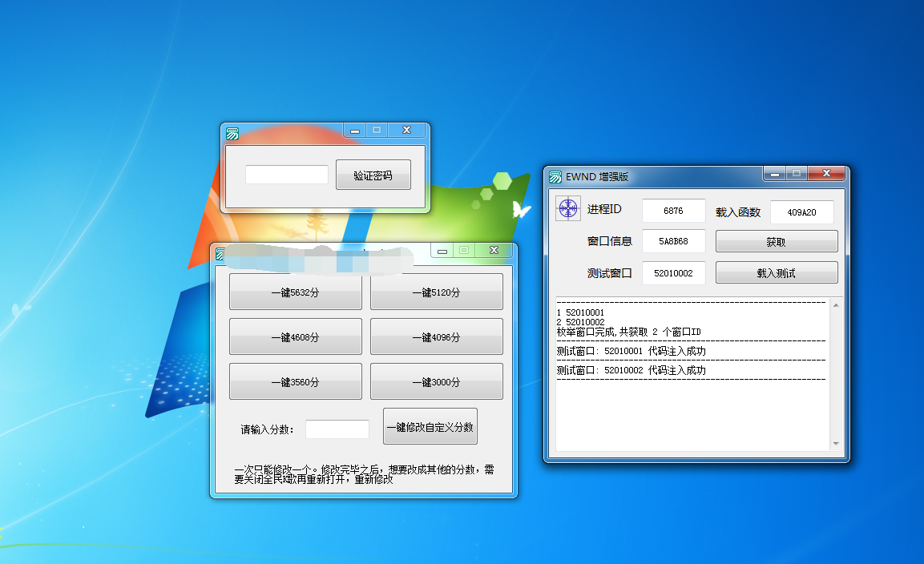
Task: Click the 验证密码 button
Action: [373, 175]
